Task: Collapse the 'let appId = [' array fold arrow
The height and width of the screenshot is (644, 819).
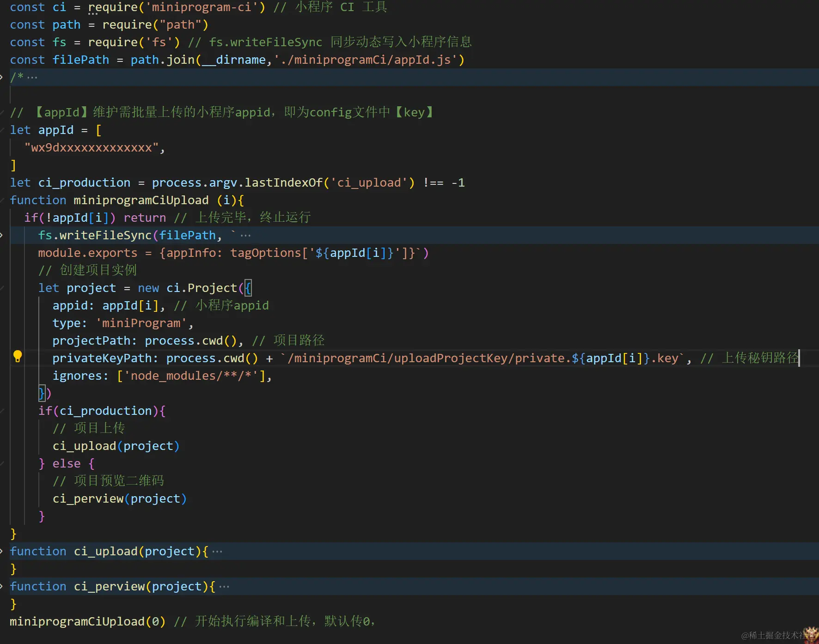Action: tap(2, 130)
